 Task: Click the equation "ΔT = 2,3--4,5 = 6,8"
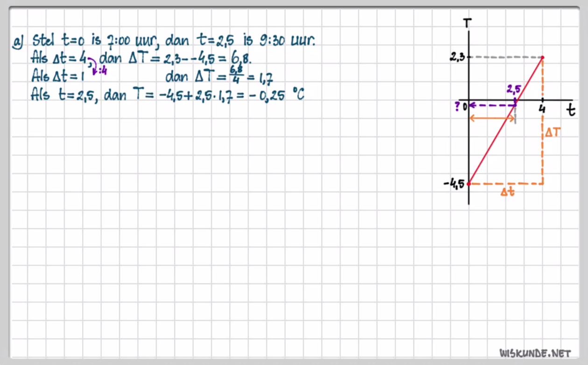pos(190,58)
